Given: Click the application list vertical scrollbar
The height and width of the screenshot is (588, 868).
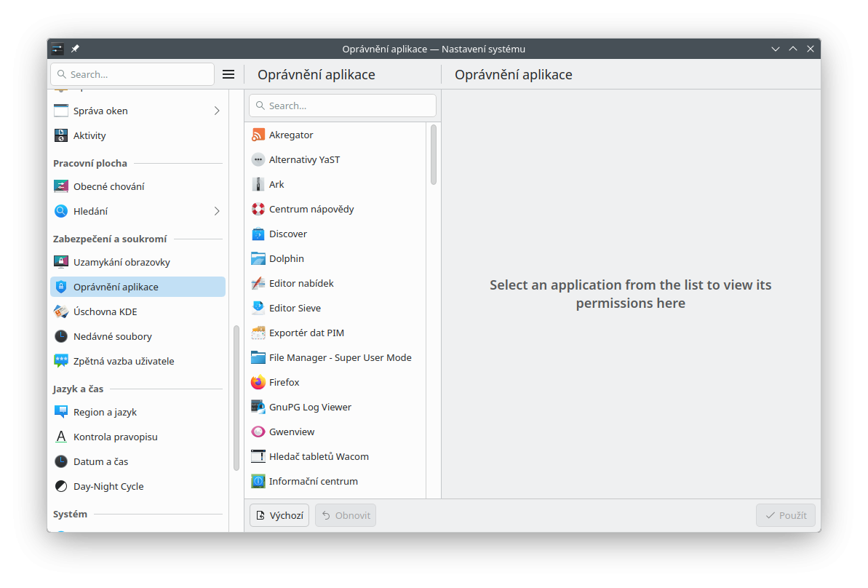Looking at the screenshot, I should tap(434, 154).
